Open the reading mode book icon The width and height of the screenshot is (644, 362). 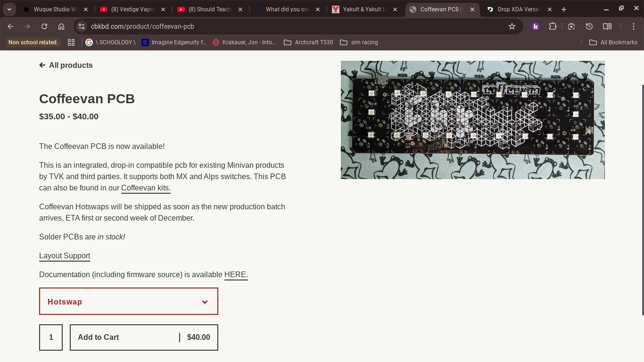(x=607, y=26)
